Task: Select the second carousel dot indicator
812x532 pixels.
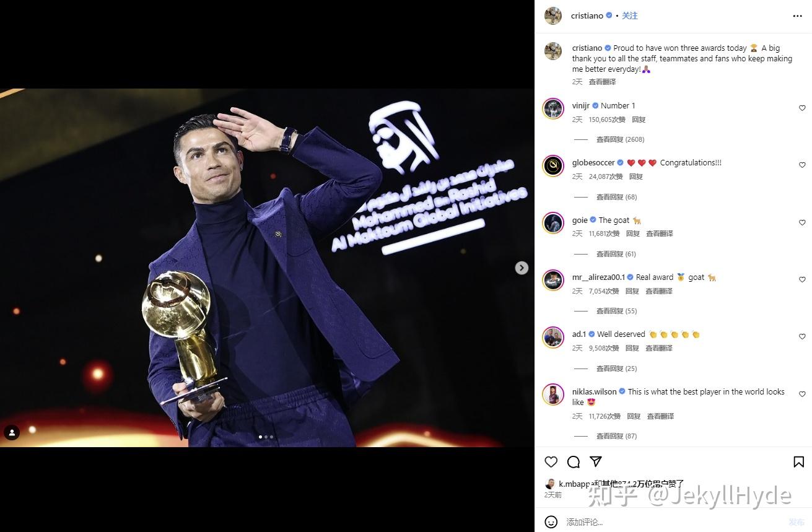Action: click(x=266, y=437)
